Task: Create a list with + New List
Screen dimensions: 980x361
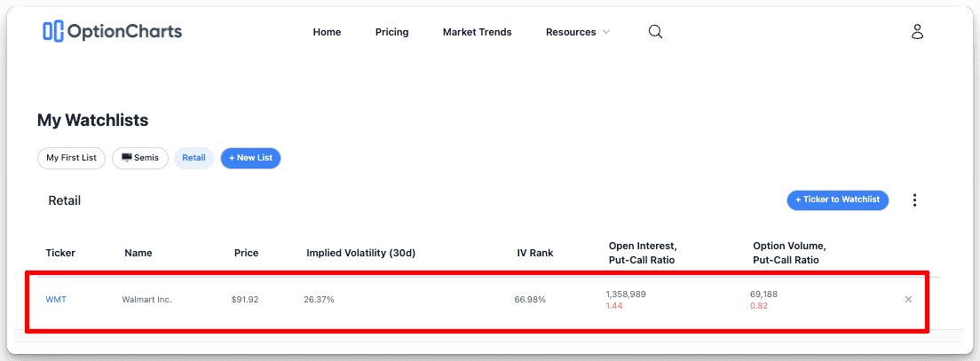Action: tap(250, 158)
